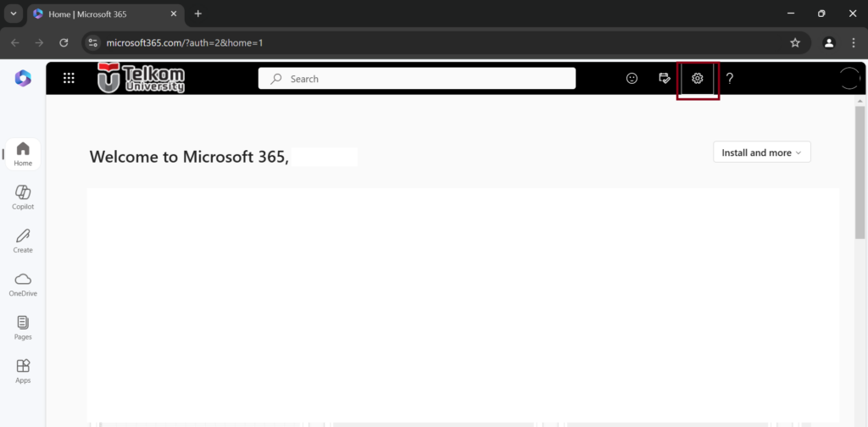Open a new browser tab
The height and width of the screenshot is (427, 868).
pos(198,14)
